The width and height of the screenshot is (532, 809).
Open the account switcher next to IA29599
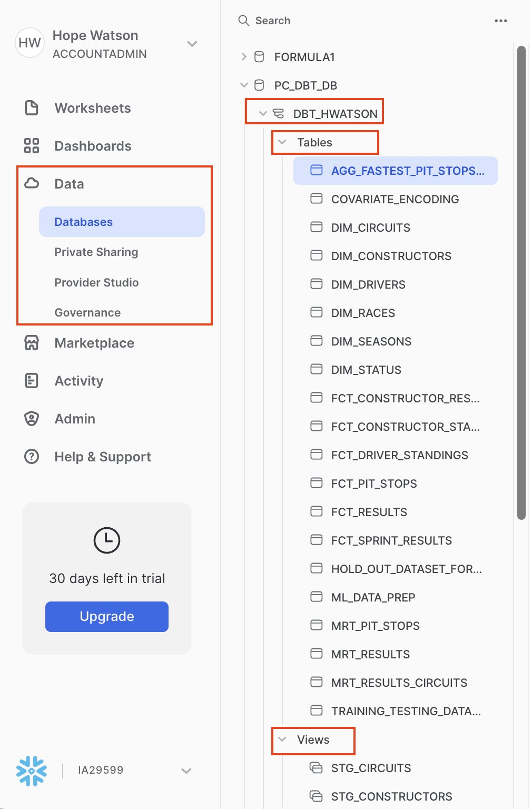(x=186, y=771)
